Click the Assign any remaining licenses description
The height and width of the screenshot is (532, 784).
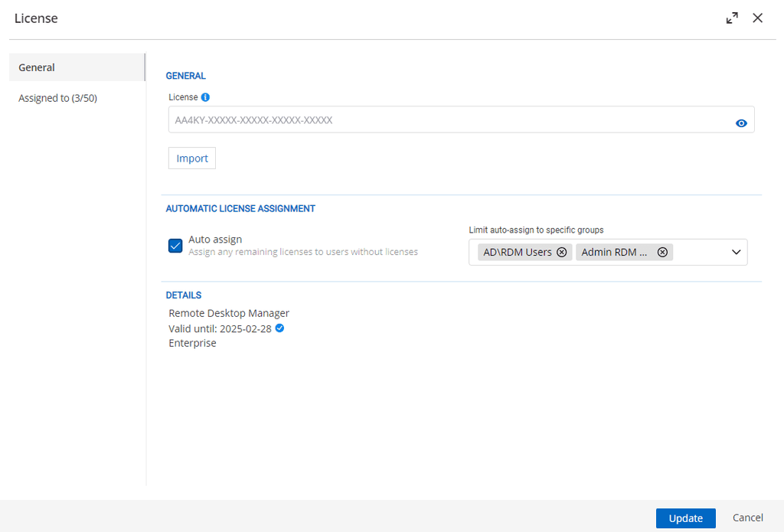click(303, 252)
